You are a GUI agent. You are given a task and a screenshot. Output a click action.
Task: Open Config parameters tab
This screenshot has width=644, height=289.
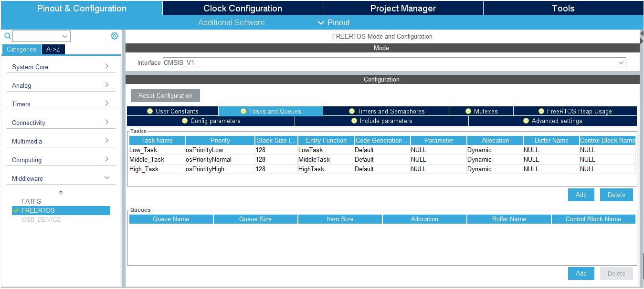[x=211, y=121]
